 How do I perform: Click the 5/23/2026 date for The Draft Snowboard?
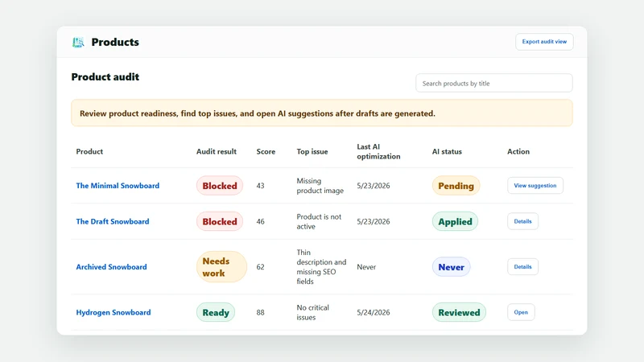[374, 221]
